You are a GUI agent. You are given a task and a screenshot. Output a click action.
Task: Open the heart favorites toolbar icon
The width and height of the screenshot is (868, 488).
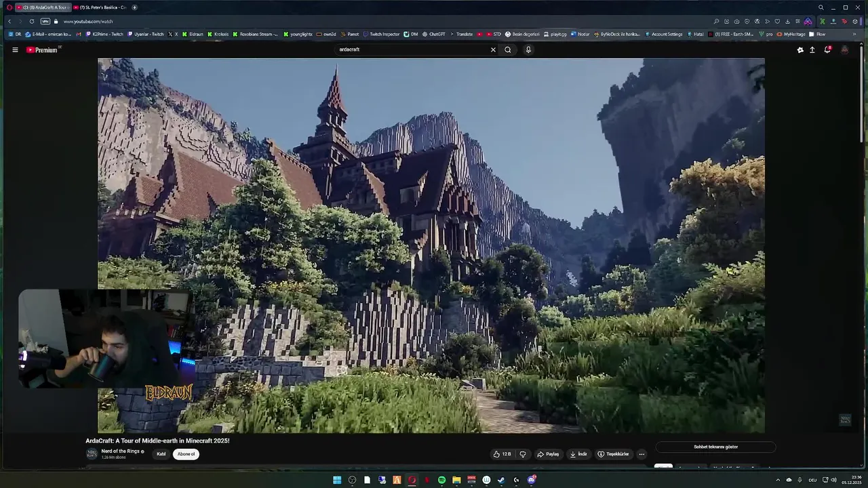point(777,22)
